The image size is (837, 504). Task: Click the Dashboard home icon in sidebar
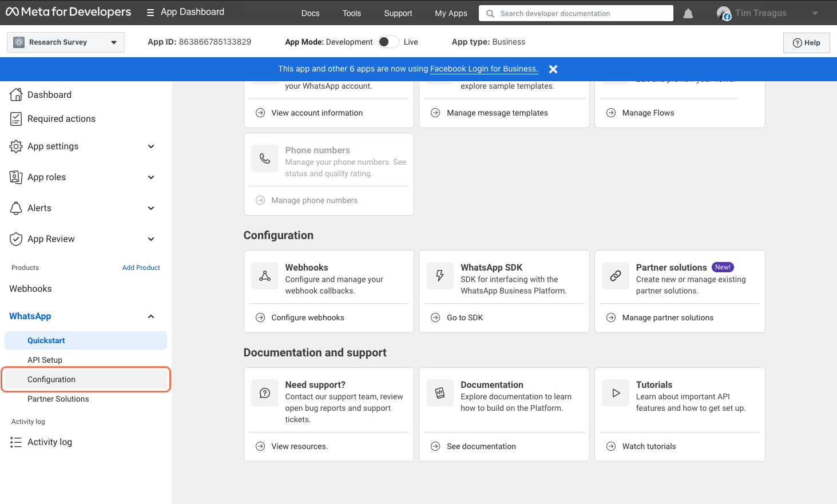click(16, 94)
